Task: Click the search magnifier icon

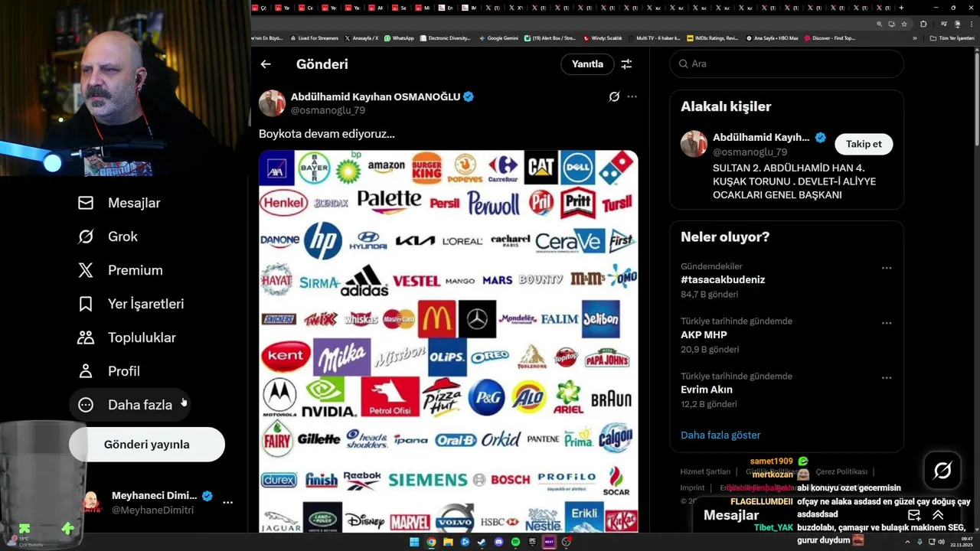Action: (x=684, y=64)
